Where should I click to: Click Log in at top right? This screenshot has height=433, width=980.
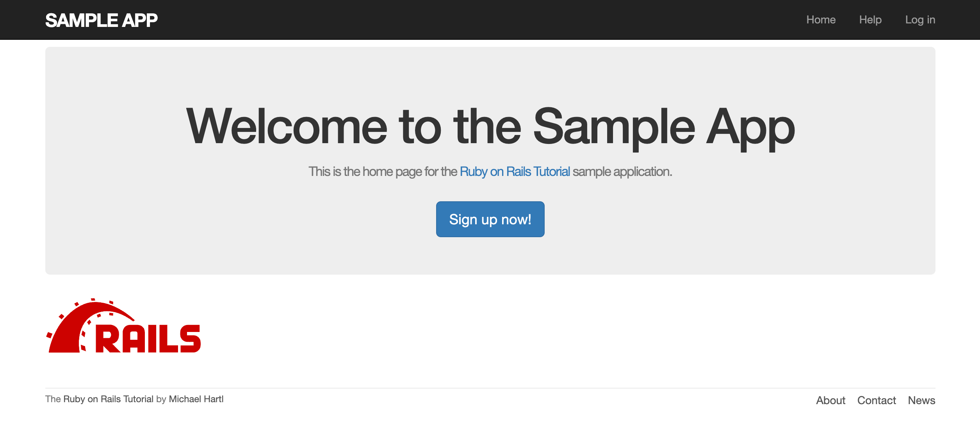(x=920, y=20)
